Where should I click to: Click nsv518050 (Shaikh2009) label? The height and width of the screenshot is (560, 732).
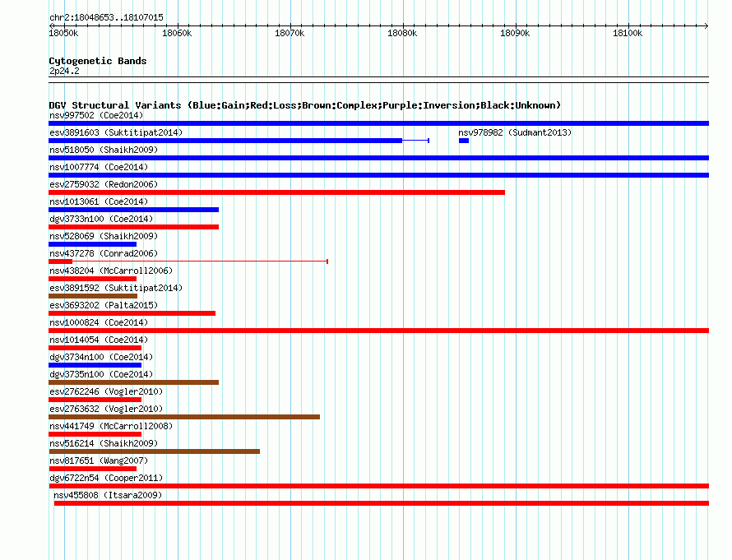coord(104,150)
